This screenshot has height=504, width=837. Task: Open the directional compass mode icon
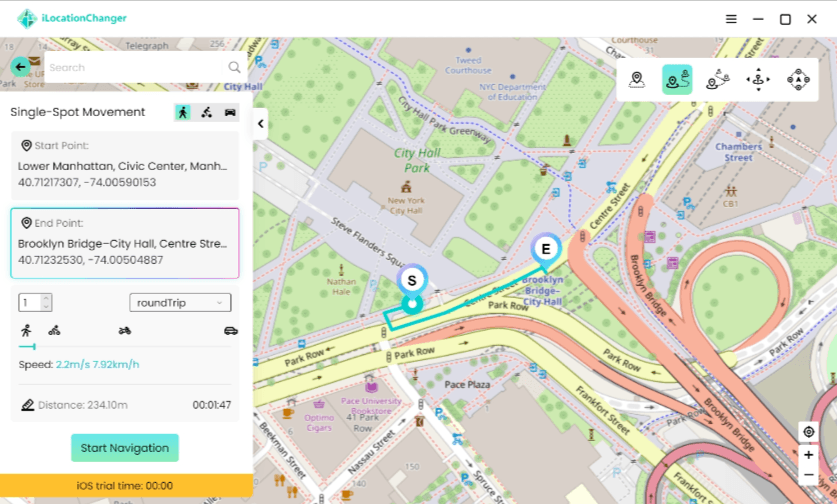point(798,80)
